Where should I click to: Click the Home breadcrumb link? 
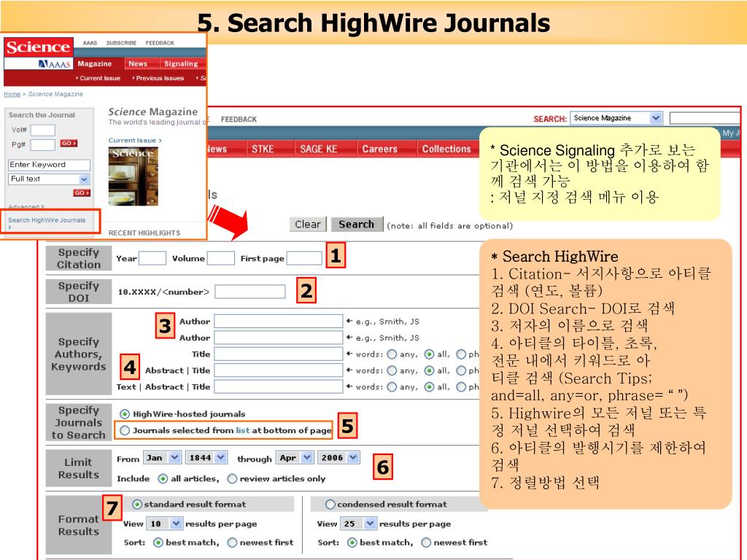coord(12,94)
